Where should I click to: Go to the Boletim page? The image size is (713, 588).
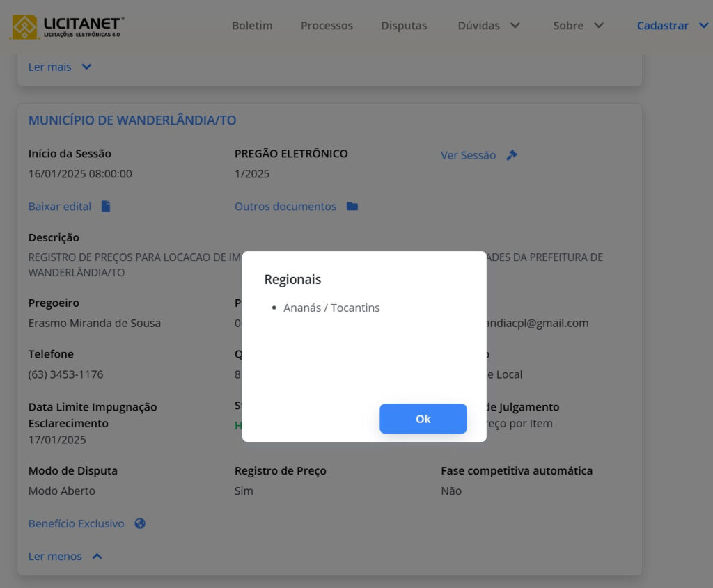pos(252,26)
